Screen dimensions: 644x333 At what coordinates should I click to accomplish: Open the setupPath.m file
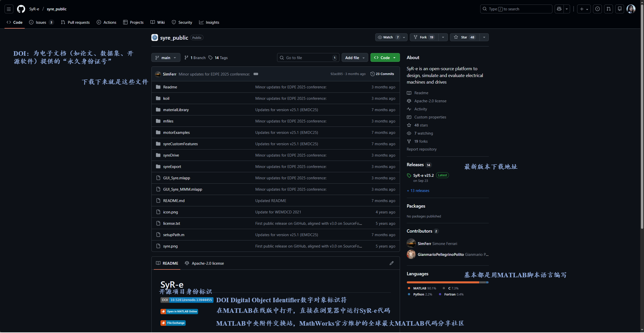tap(174, 235)
